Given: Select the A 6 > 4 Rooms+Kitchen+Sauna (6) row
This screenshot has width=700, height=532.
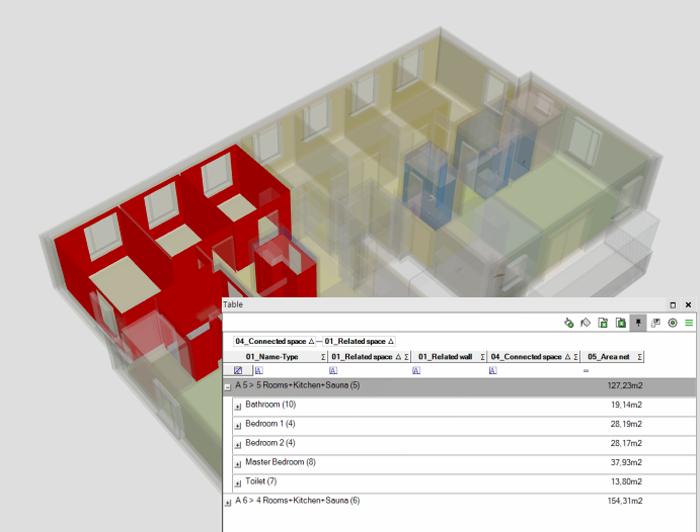Looking at the screenshot, I should point(459,501).
